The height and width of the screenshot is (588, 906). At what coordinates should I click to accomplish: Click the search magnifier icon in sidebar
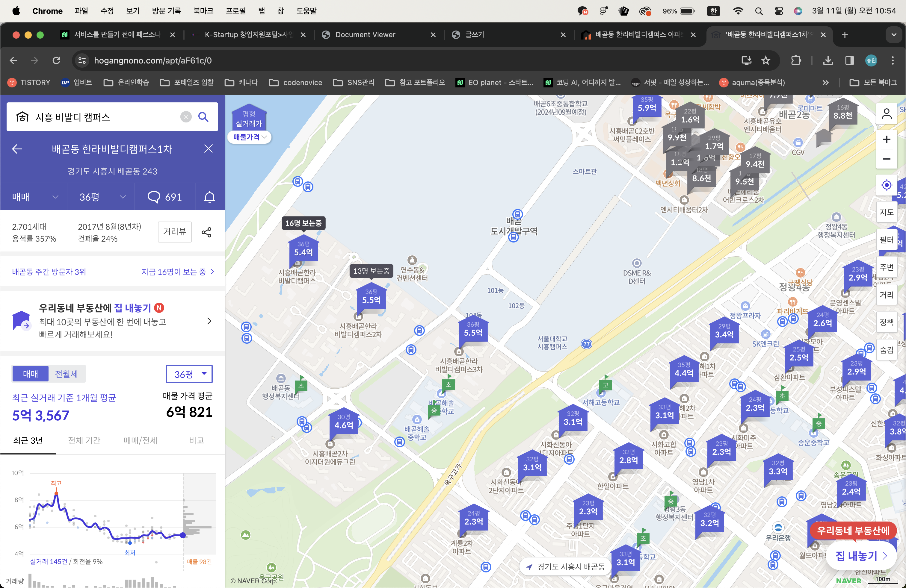[x=203, y=117]
